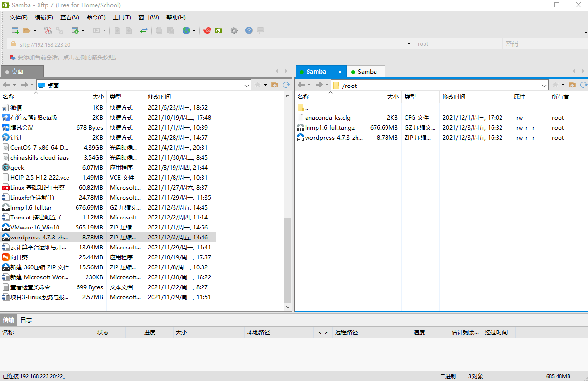Close the 桌面 local tab
Image resolution: width=588 pixels, height=381 pixels.
point(37,72)
